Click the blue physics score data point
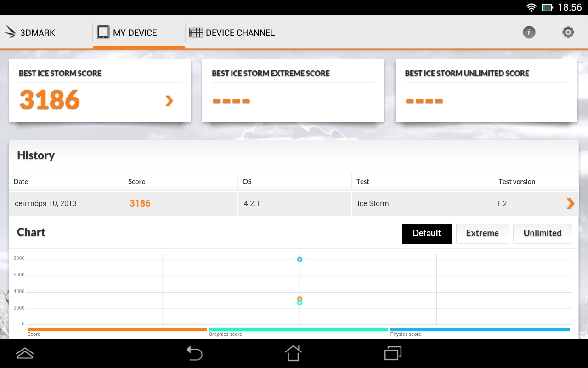 coord(300,259)
